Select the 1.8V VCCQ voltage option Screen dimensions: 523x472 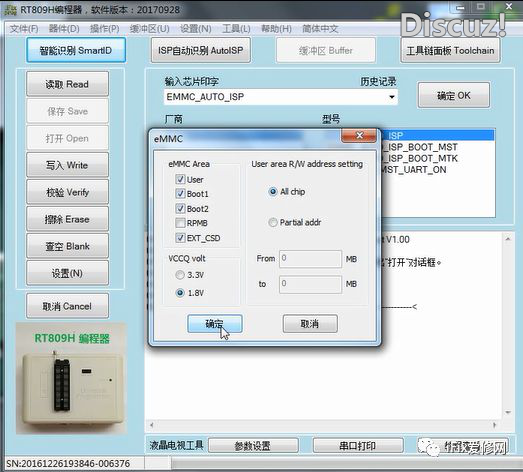(x=180, y=293)
